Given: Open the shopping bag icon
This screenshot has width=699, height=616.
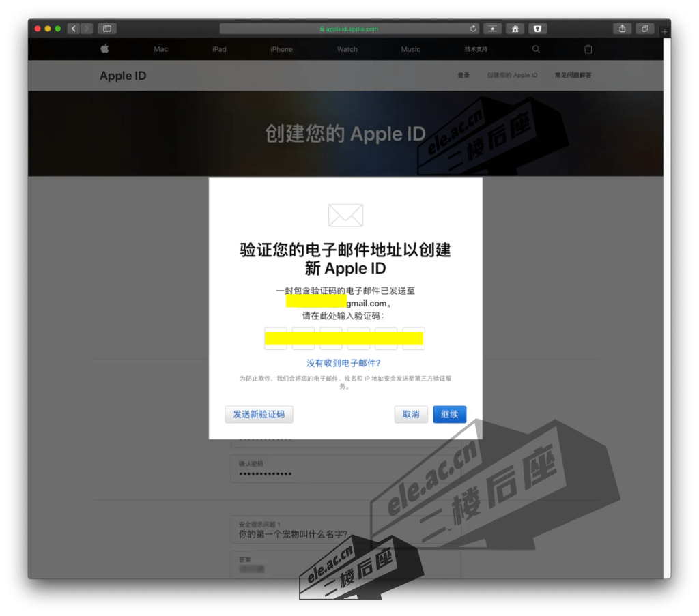Looking at the screenshot, I should coord(588,49).
